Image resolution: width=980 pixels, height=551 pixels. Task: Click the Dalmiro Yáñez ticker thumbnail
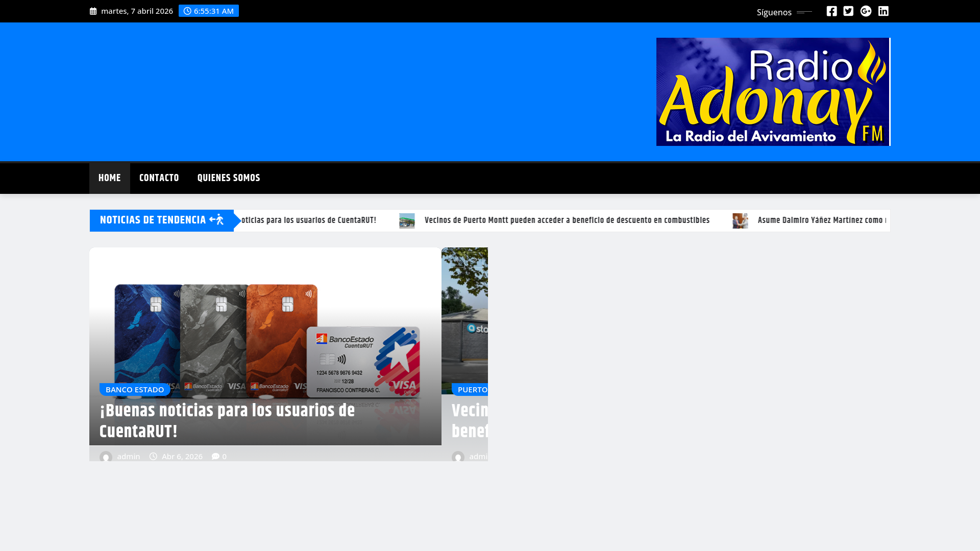(x=740, y=221)
